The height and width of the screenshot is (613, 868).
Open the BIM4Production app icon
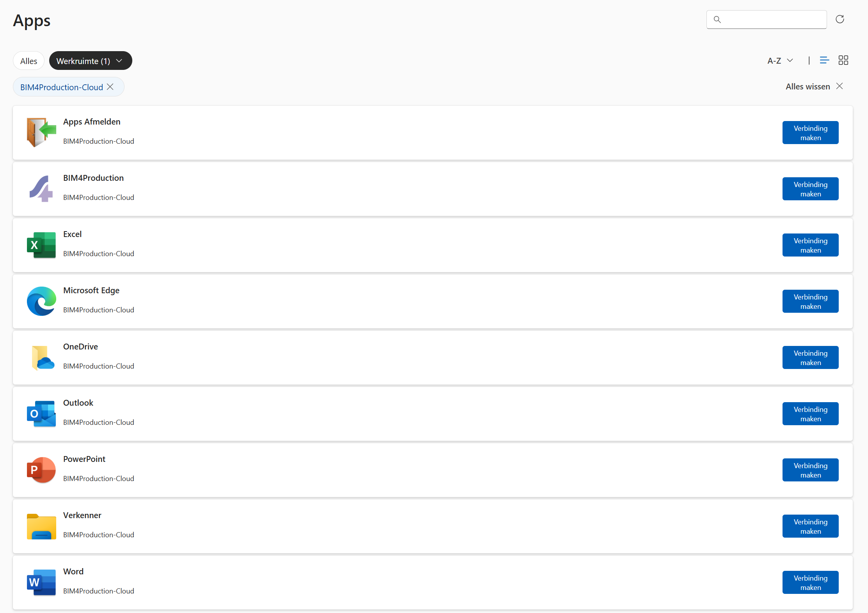click(x=41, y=189)
